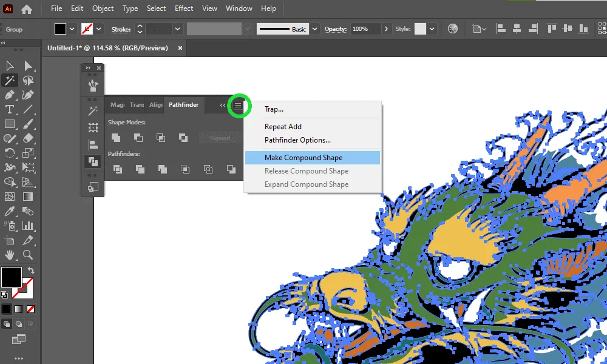Select the Free Transform tool

[28, 167]
